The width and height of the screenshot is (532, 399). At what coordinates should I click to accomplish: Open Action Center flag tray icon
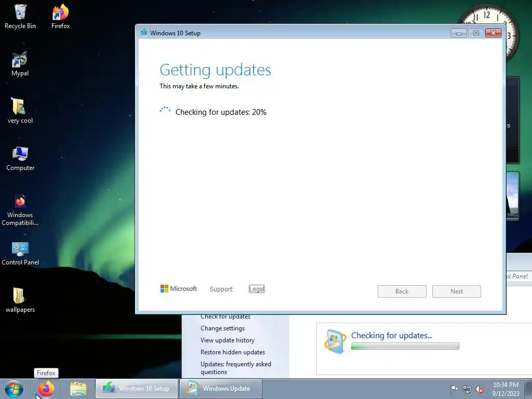pos(454,389)
